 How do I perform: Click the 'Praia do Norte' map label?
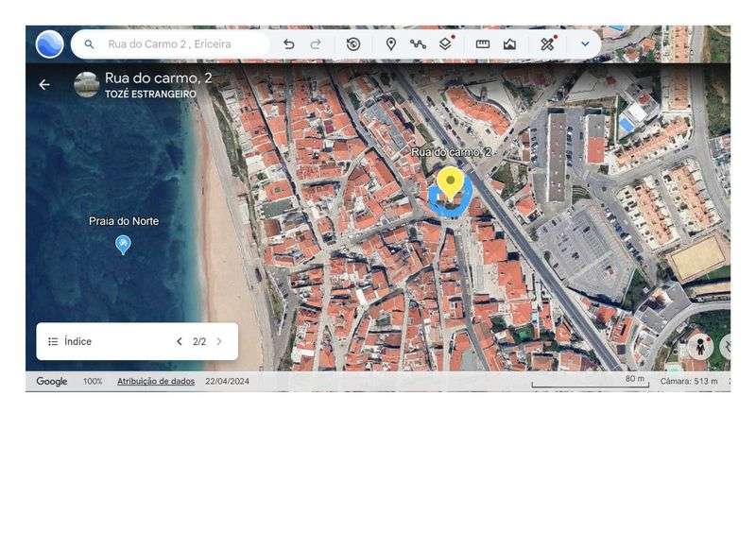pos(124,221)
